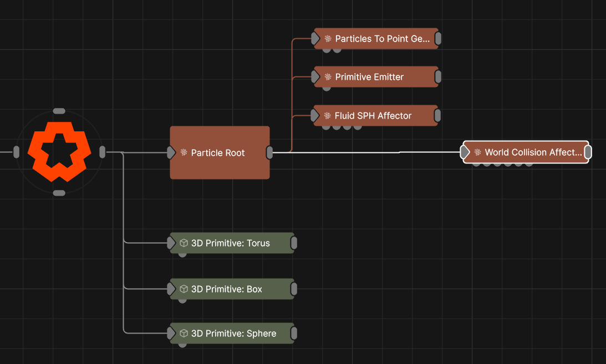Click the top connector of the root node
Image resolution: width=606 pixels, height=364 pixels.
pyautogui.click(x=59, y=111)
